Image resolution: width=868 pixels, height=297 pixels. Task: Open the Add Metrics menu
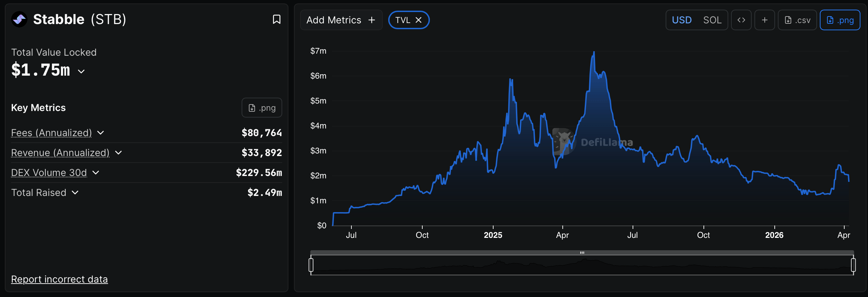click(x=341, y=20)
